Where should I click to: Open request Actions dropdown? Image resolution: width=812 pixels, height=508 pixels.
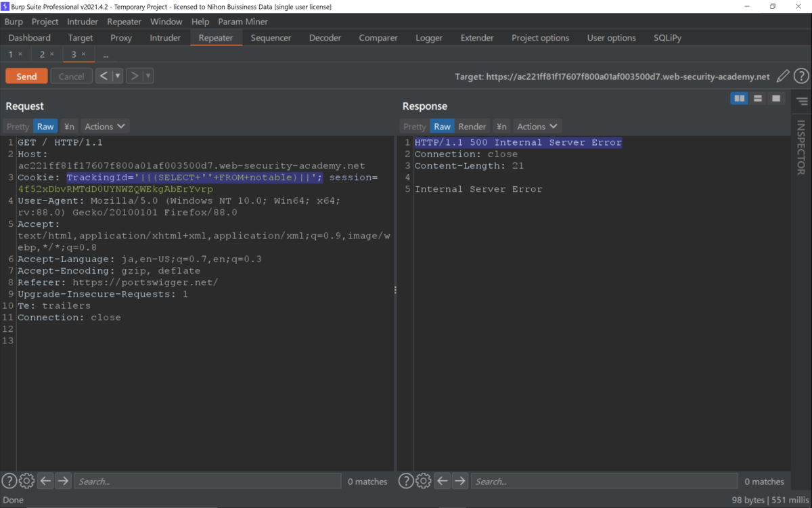105,127
